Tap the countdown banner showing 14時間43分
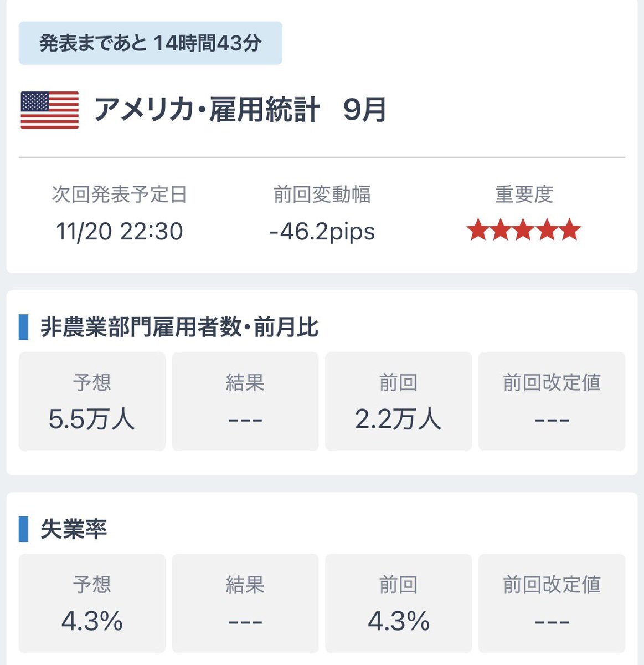The height and width of the screenshot is (665, 644). (150, 43)
